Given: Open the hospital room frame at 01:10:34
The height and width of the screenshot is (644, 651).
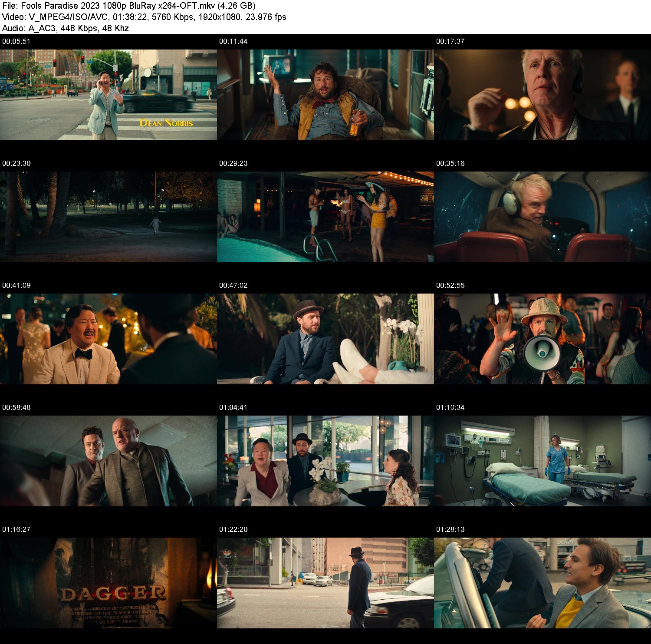Looking at the screenshot, I should [x=542, y=461].
